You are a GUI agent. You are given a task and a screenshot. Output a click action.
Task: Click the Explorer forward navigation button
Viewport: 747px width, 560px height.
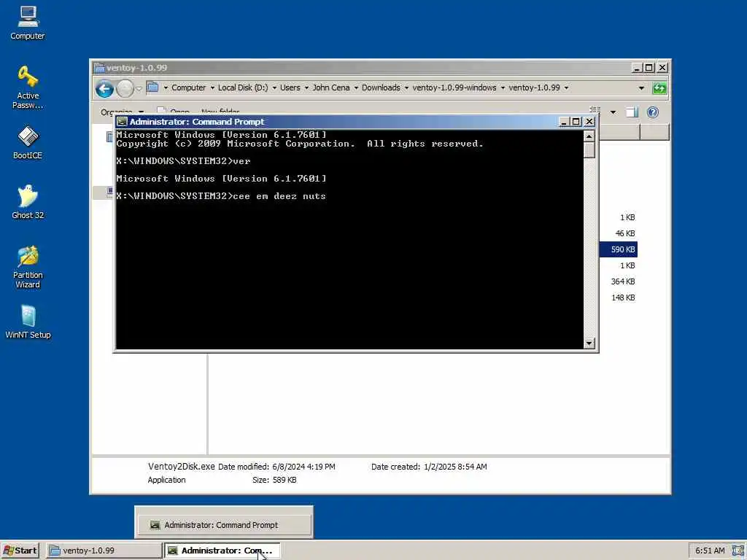(x=125, y=88)
